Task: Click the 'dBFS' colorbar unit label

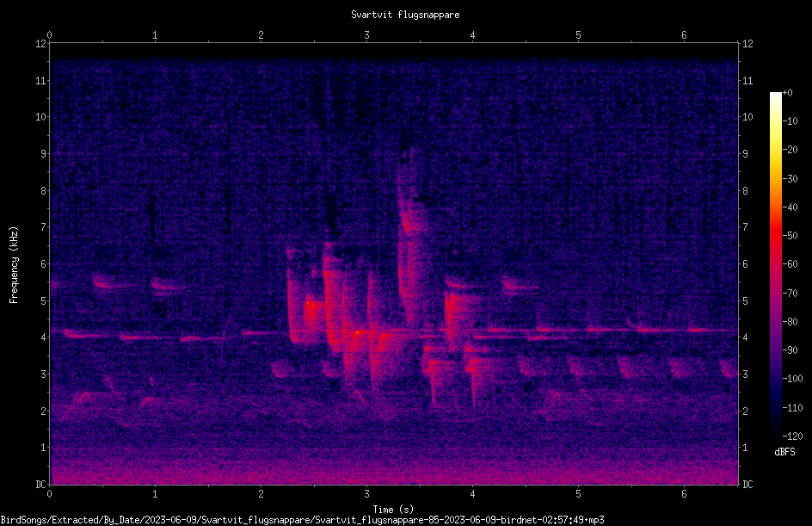Action: pos(784,452)
